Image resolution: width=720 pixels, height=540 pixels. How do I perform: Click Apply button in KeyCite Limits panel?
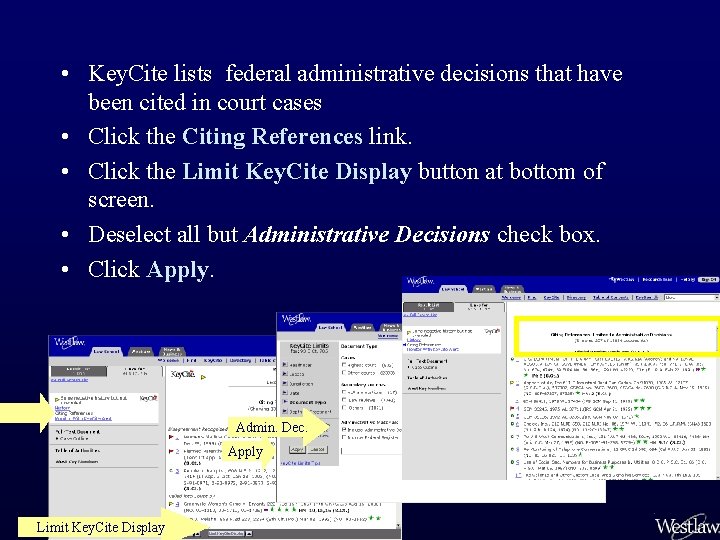point(297,450)
